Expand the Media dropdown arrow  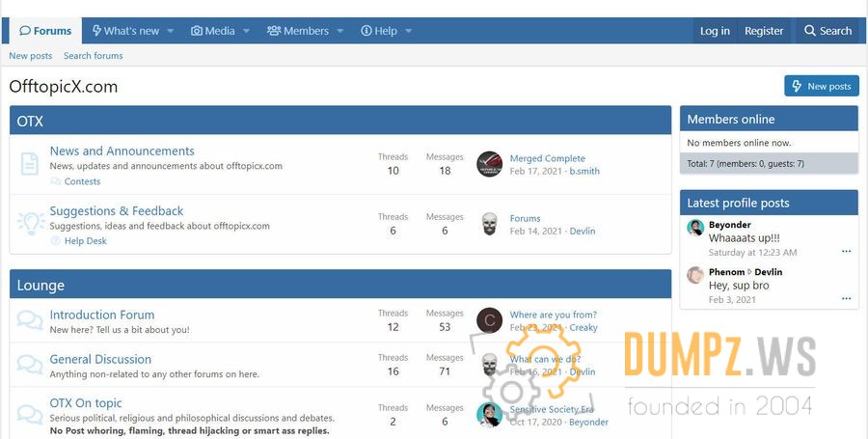click(x=246, y=31)
